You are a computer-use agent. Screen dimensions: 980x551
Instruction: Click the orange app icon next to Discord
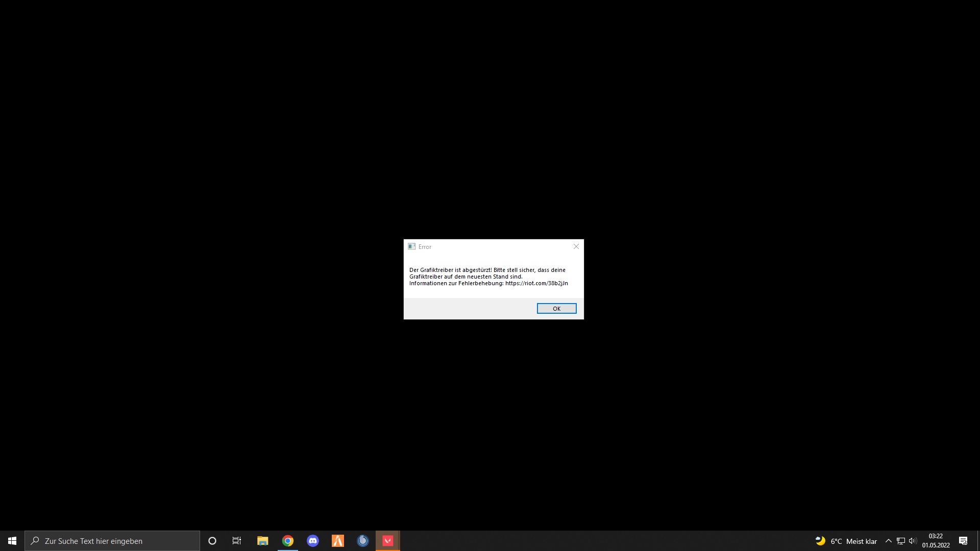pyautogui.click(x=338, y=541)
